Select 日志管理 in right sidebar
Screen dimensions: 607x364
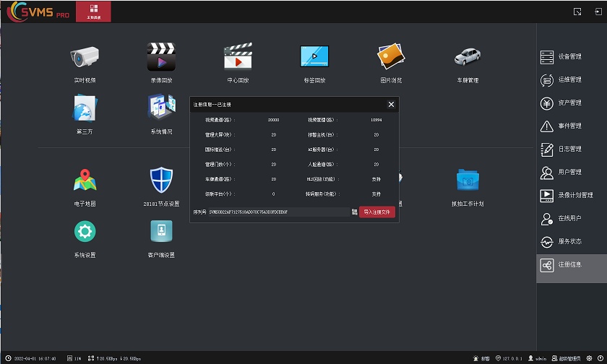pyautogui.click(x=569, y=149)
